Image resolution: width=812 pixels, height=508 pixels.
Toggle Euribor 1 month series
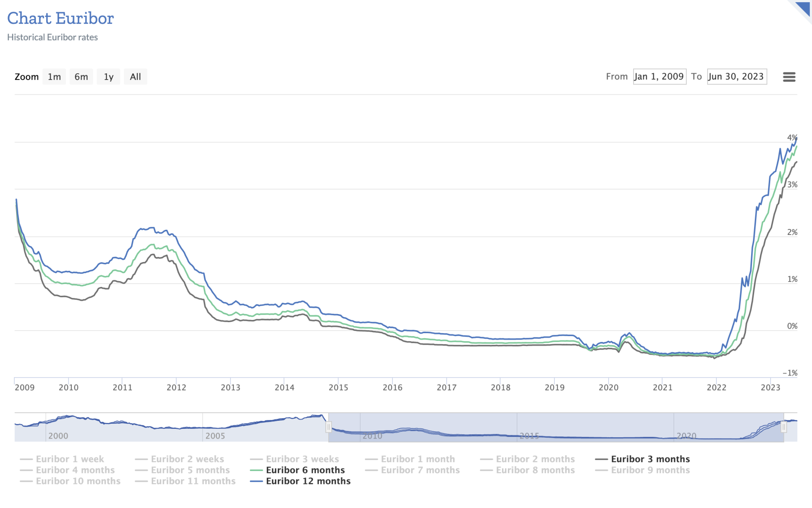click(410, 459)
